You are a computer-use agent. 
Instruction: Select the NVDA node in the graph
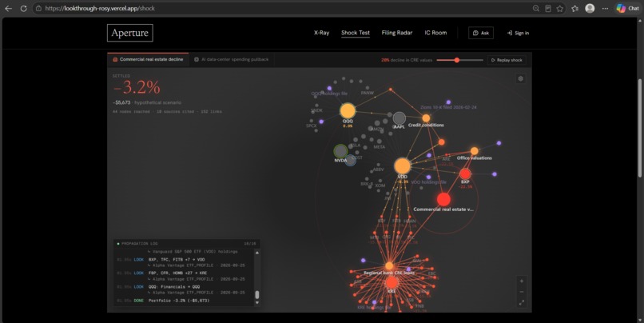click(340, 151)
